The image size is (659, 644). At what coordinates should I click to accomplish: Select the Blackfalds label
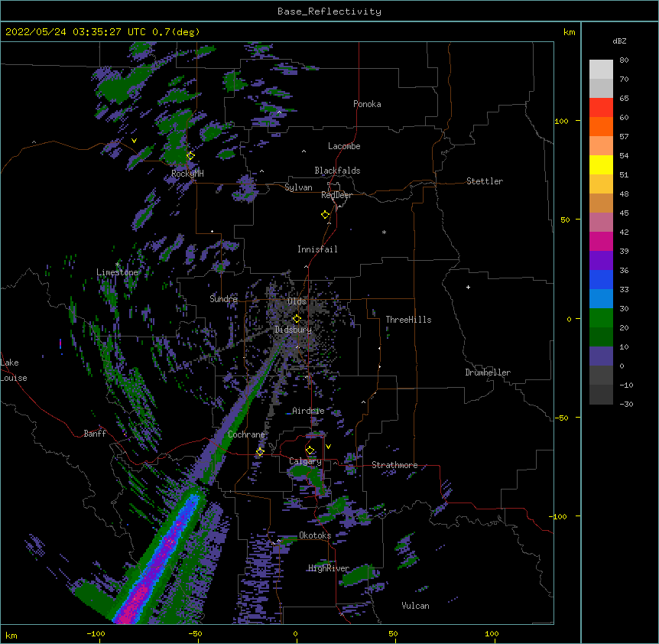coord(337,171)
